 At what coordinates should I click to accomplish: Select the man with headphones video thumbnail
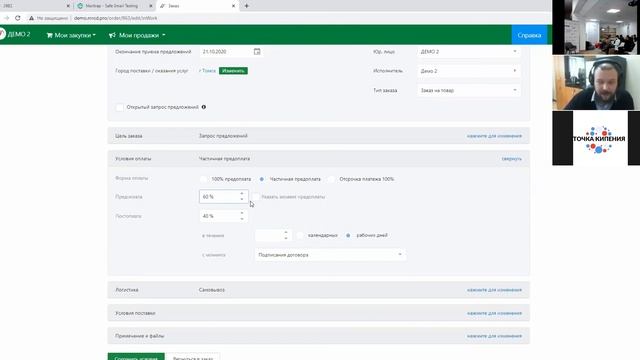point(596,83)
